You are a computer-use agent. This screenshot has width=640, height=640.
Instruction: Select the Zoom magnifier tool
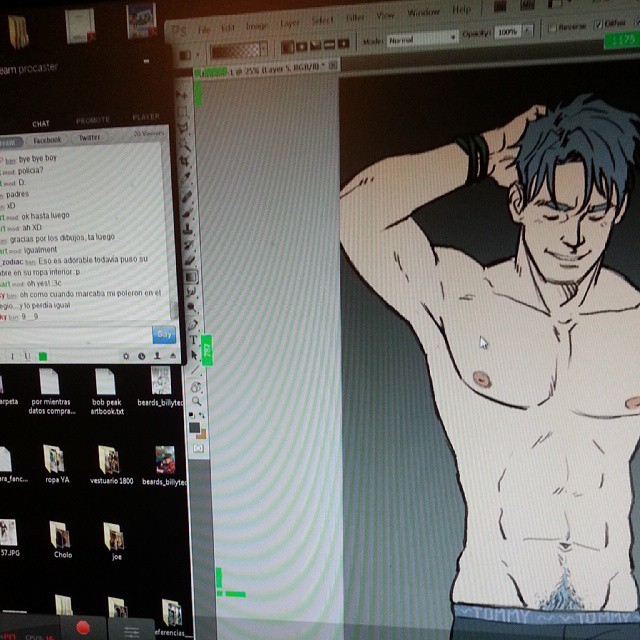197,401
